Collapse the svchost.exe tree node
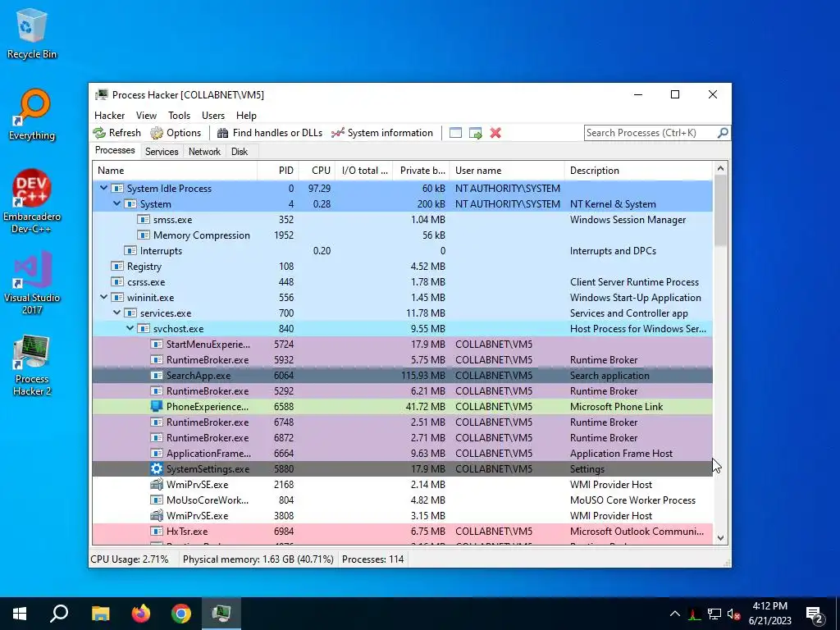840x630 pixels. 130,328
